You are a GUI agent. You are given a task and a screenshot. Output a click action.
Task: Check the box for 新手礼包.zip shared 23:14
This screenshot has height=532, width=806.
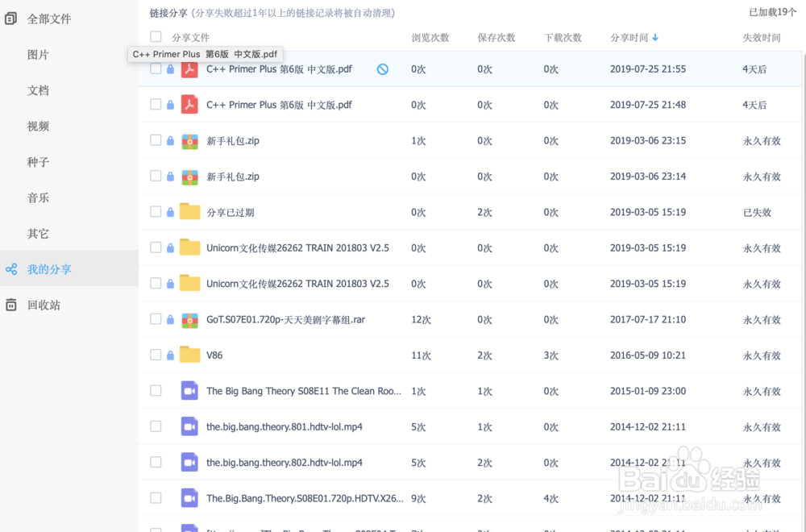(x=156, y=176)
